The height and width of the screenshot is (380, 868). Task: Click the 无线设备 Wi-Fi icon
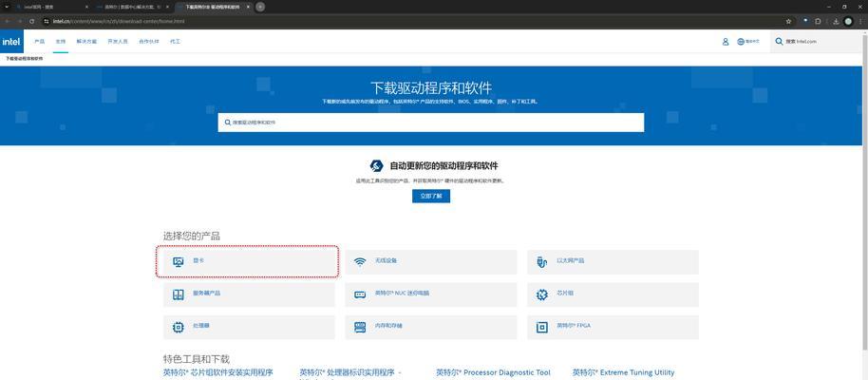tap(360, 262)
